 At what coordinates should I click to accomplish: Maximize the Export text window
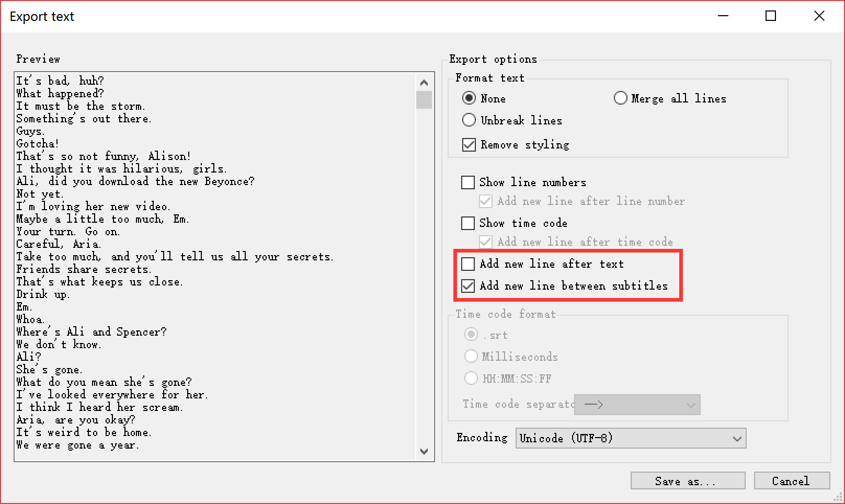coord(771,16)
